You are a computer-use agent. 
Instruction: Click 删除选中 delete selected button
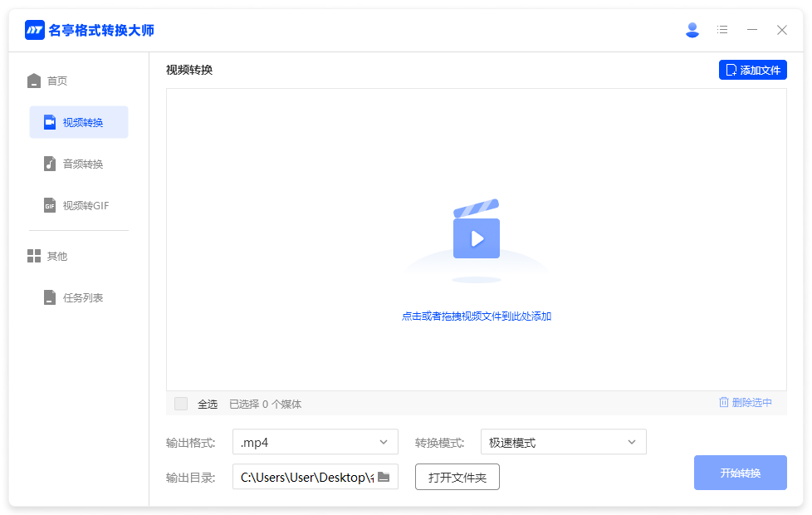pyautogui.click(x=746, y=403)
